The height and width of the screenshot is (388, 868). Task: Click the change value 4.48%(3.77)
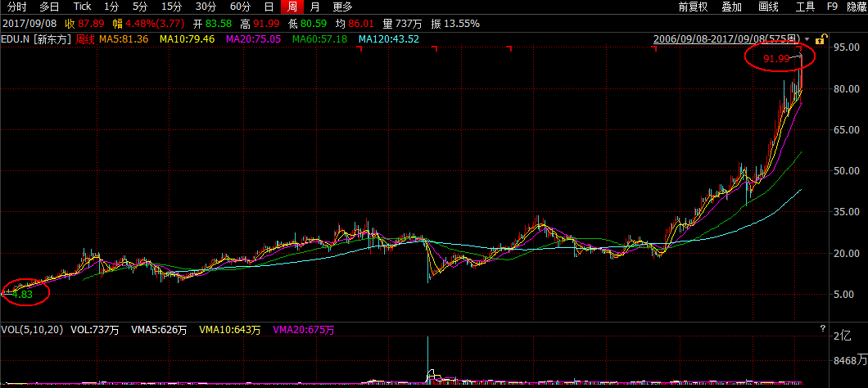coord(155,24)
